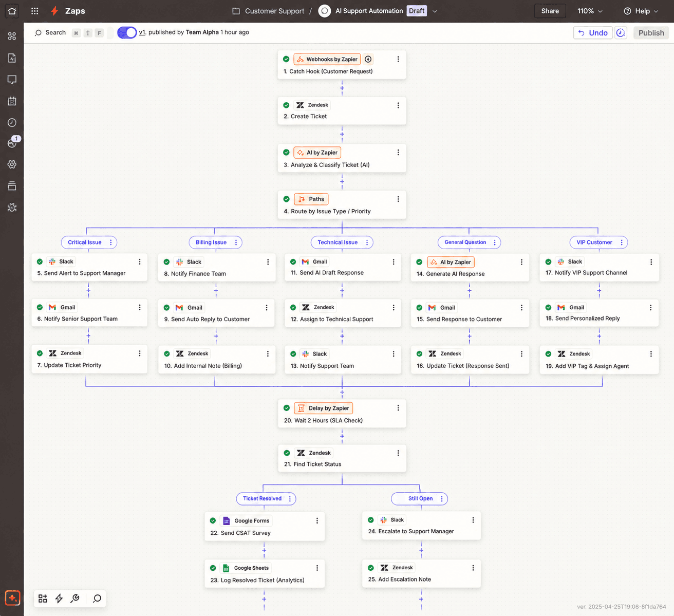Open the Route by Issue Type / Priority step
This screenshot has width=674, height=616.
pos(342,205)
